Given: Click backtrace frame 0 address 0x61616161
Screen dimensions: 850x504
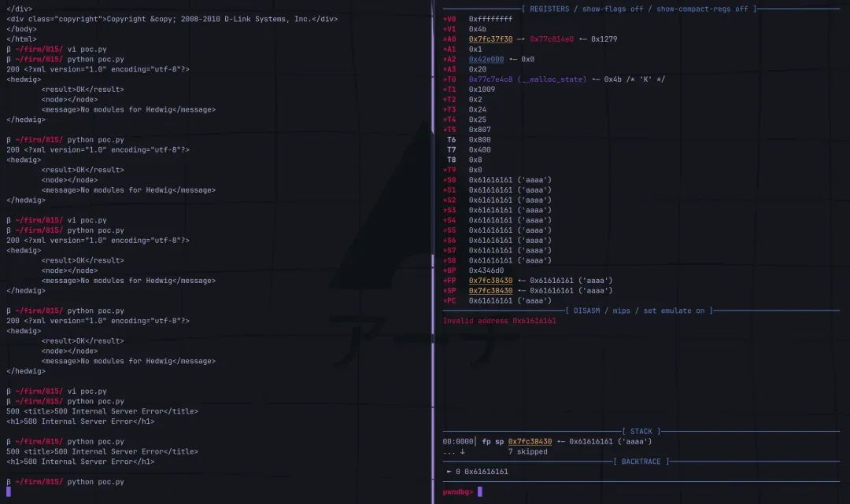Looking at the screenshot, I should (486, 472).
